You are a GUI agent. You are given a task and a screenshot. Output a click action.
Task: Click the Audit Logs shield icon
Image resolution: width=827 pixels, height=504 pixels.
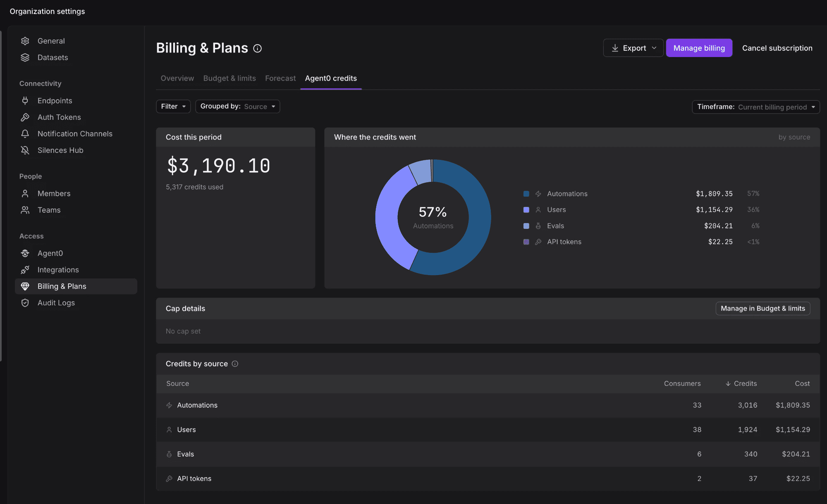25,303
